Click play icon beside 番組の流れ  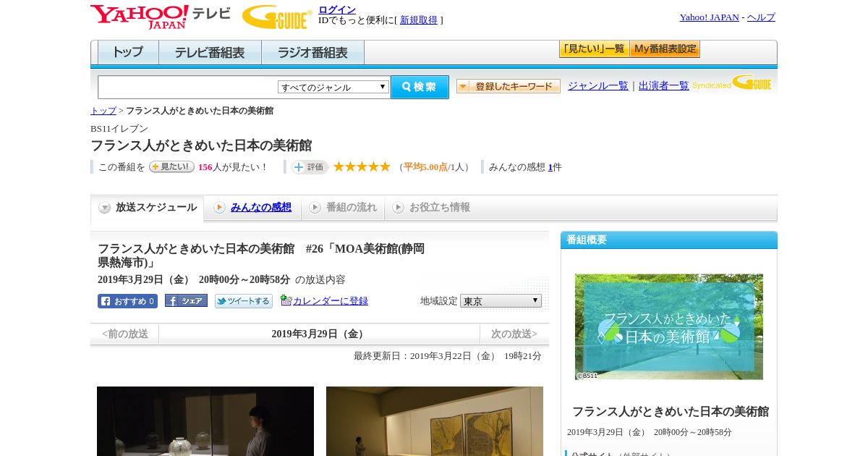coord(315,208)
